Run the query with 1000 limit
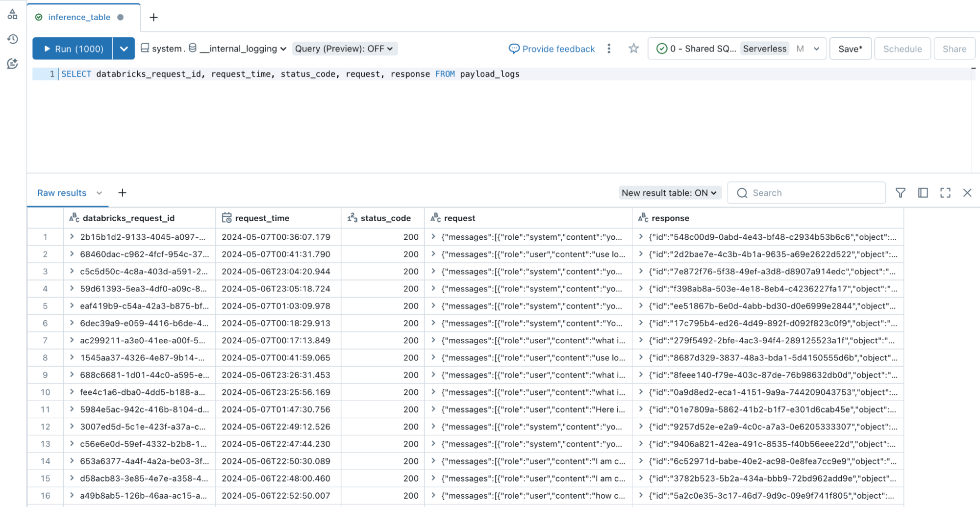This screenshot has width=980, height=507. pos(73,49)
